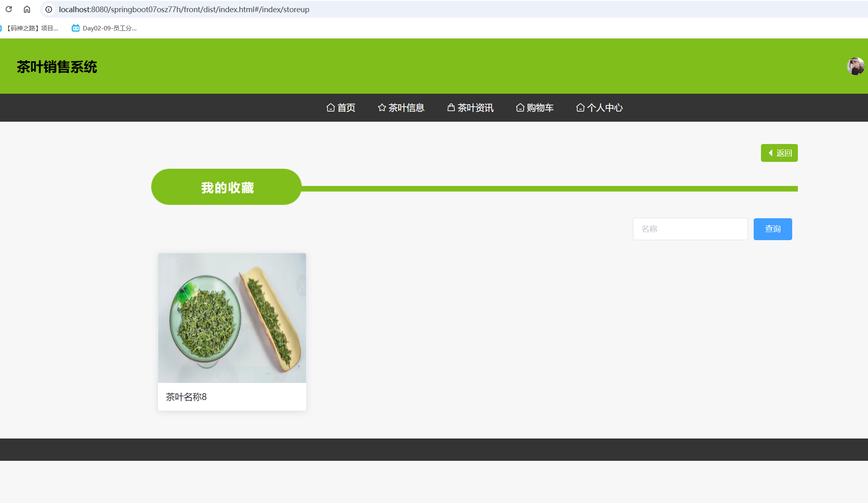This screenshot has width=868, height=503.
Task: Click the browser reload icon
Action: (x=9, y=9)
